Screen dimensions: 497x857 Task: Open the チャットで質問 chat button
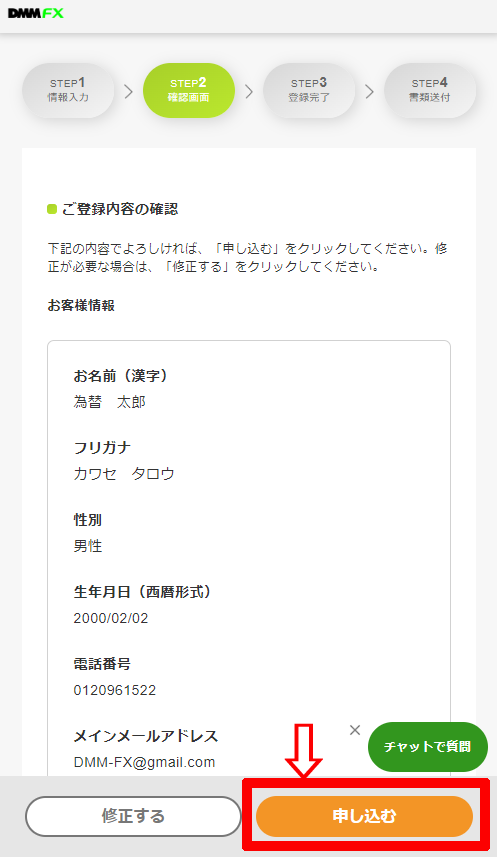(428, 747)
